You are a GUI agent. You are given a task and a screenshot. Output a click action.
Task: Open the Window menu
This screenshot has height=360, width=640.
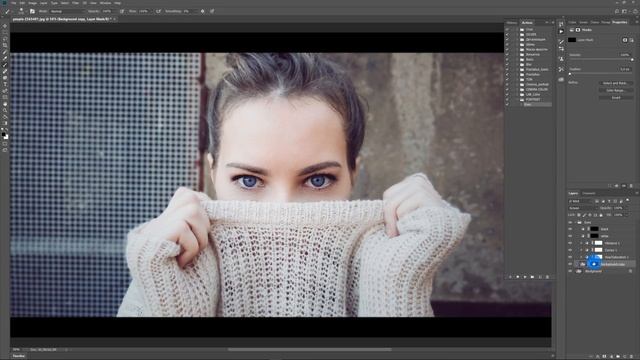[x=105, y=3]
